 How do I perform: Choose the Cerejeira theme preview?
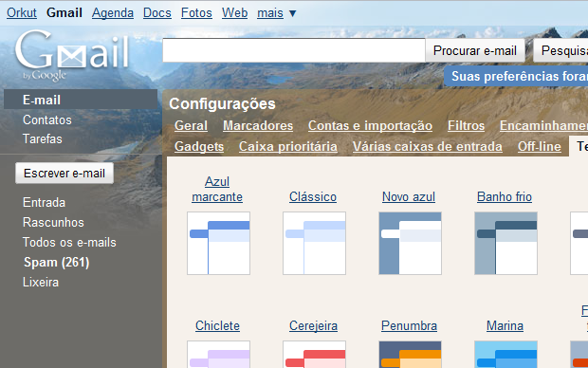pos(314,355)
